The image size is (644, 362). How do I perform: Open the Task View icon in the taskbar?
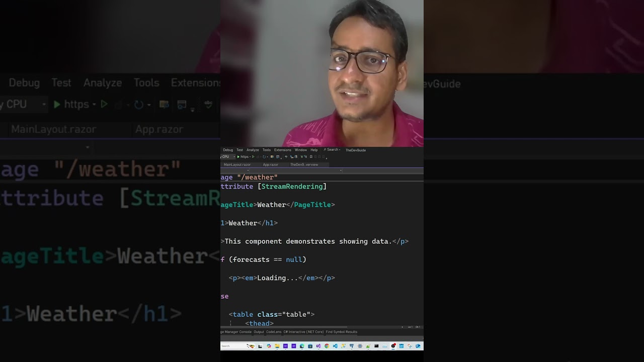click(x=260, y=346)
